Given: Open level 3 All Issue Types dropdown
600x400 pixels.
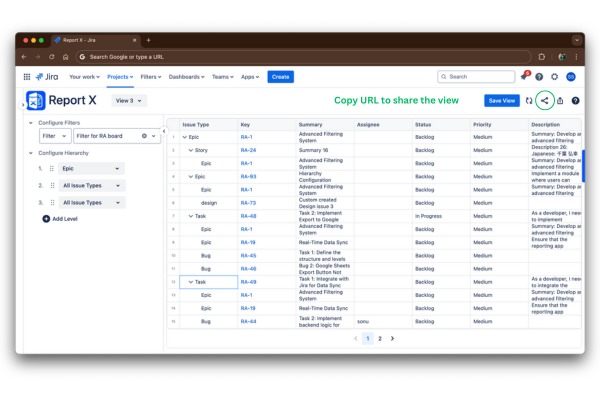Looking at the screenshot, I should 92,202.
